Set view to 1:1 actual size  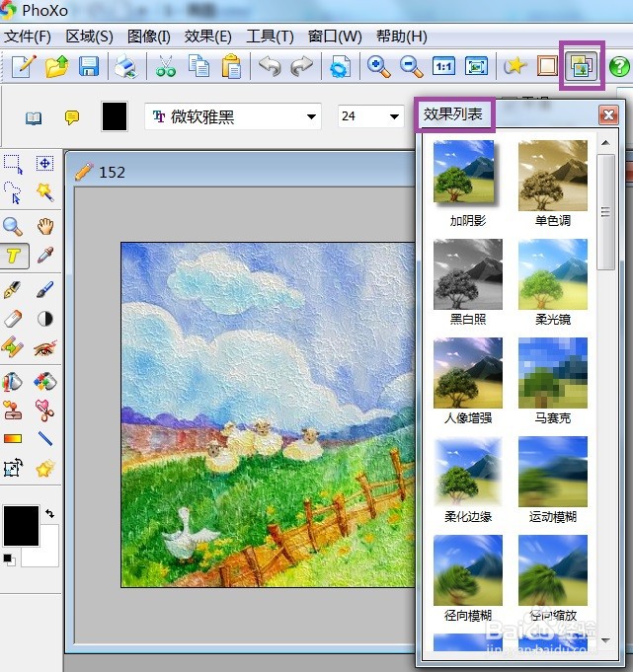(x=443, y=66)
